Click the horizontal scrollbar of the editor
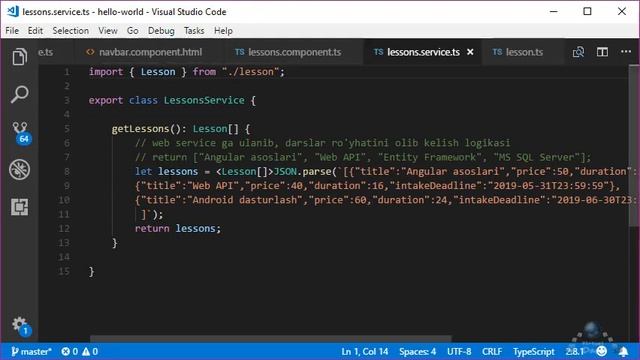Screen dimensions: 640x360 coord(271,338)
